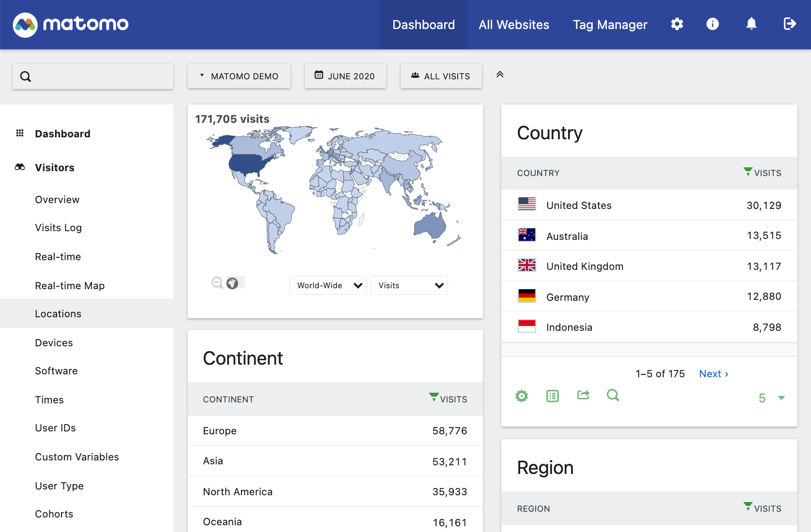The width and height of the screenshot is (811, 532).
Task: Open the notifications bell icon
Action: pyautogui.click(x=751, y=24)
